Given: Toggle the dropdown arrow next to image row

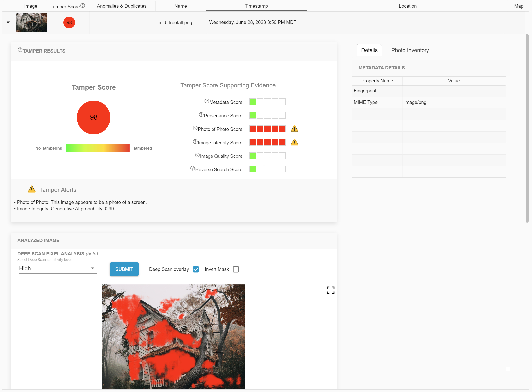Looking at the screenshot, I should tap(8, 22).
